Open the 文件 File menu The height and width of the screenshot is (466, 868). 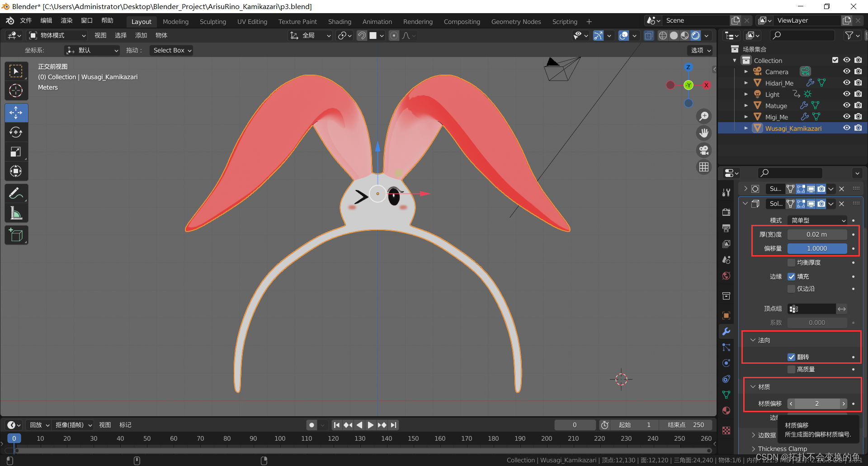(x=26, y=21)
